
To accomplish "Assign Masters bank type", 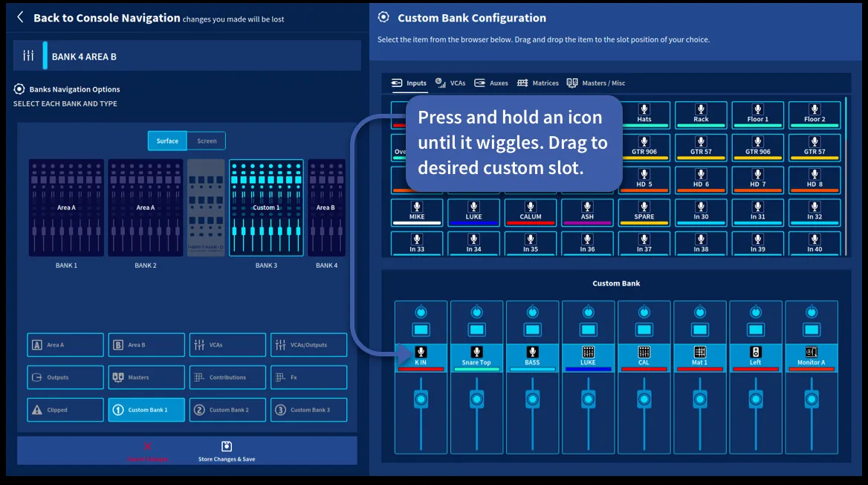I will pos(146,377).
